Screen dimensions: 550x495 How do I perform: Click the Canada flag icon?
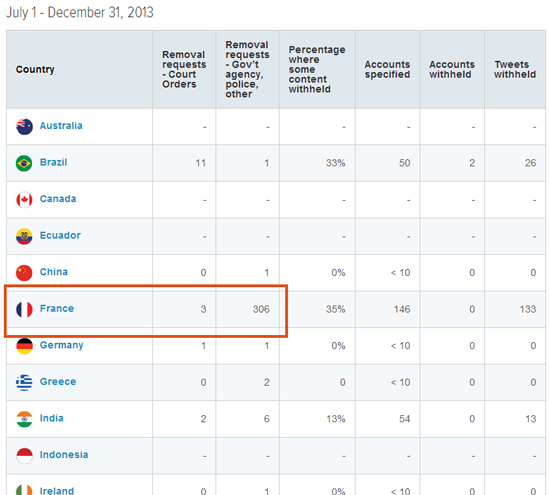tap(24, 200)
